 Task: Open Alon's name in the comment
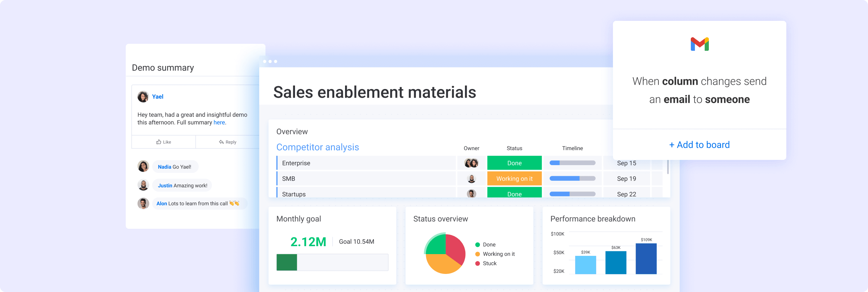(x=162, y=204)
